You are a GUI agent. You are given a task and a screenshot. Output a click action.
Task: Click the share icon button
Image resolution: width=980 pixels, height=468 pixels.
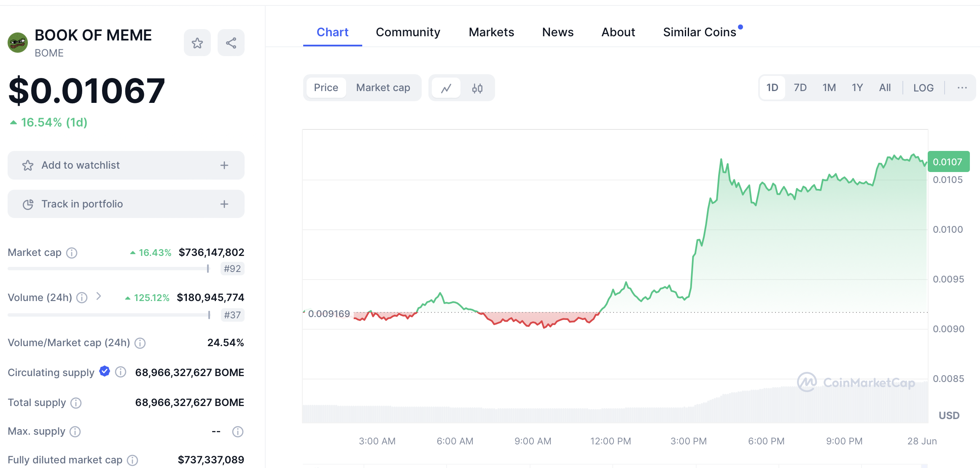[x=231, y=43]
